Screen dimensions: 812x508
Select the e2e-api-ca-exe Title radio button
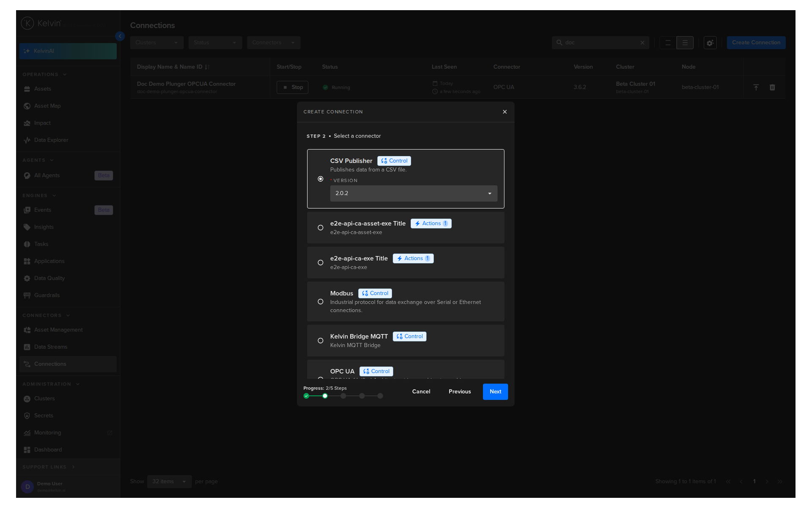pyautogui.click(x=321, y=262)
